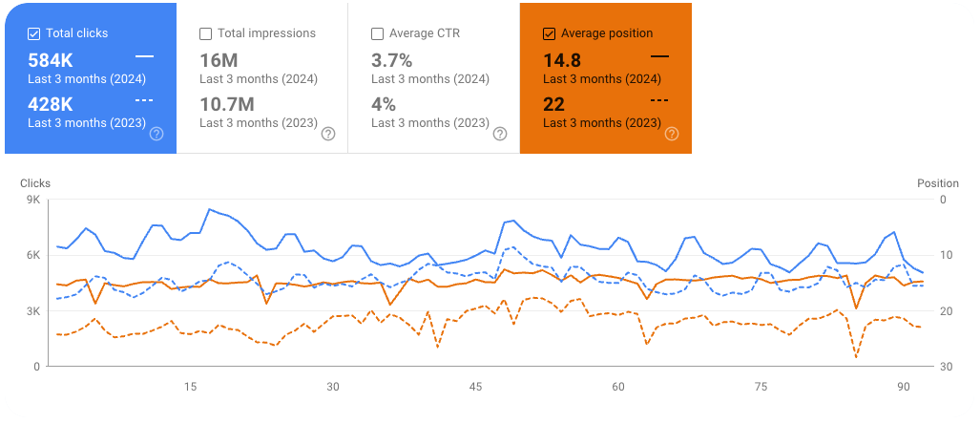This screenshot has height=424, width=980.
Task: Click day 15 on the chart x-axis
Action: pos(190,387)
